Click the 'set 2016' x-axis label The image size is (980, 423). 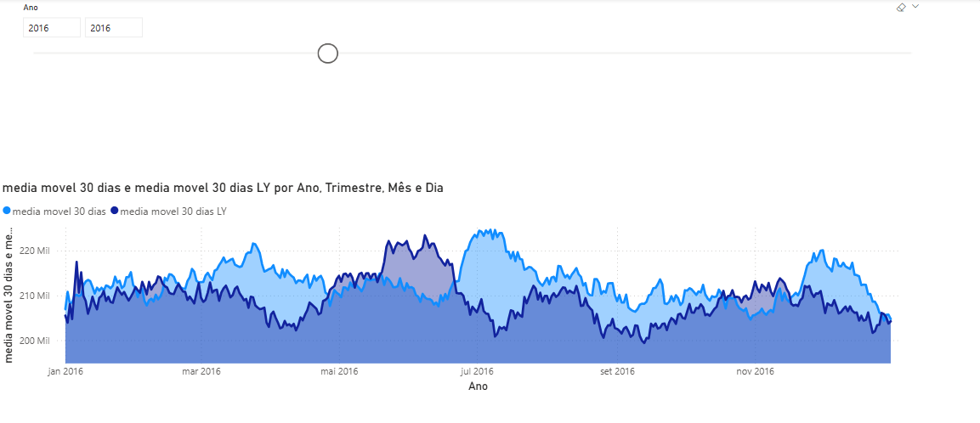[x=617, y=371]
